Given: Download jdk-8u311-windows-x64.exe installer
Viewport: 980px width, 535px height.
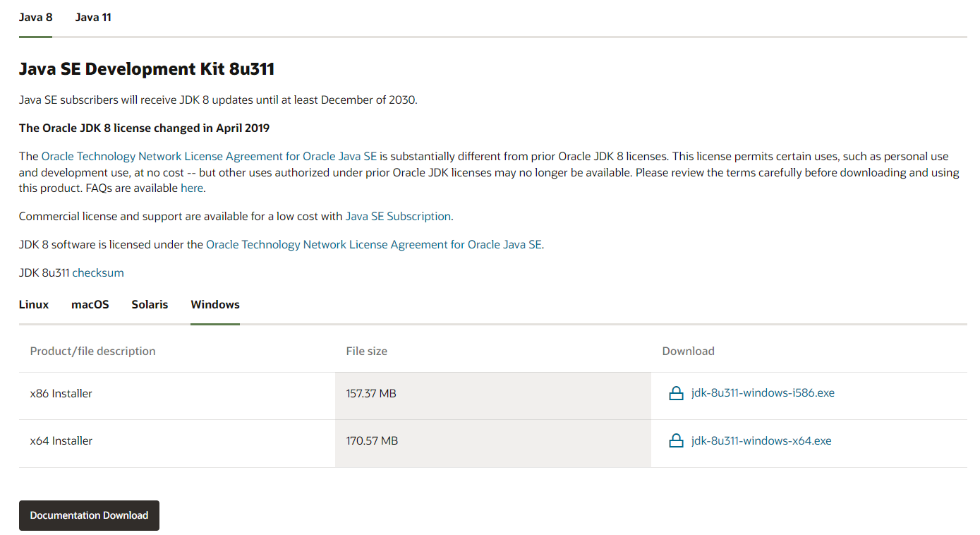Looking at the screenshot, I should [x=761, y=441].
